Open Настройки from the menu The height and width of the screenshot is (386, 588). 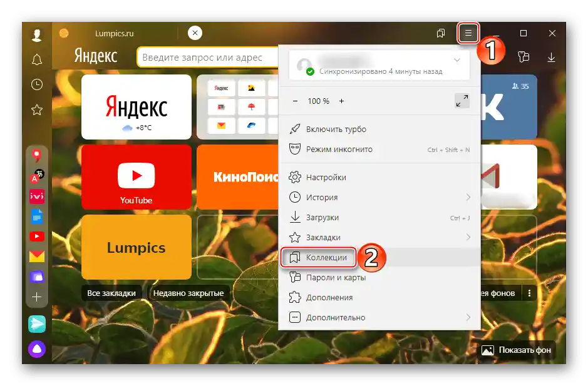point(379,177)
